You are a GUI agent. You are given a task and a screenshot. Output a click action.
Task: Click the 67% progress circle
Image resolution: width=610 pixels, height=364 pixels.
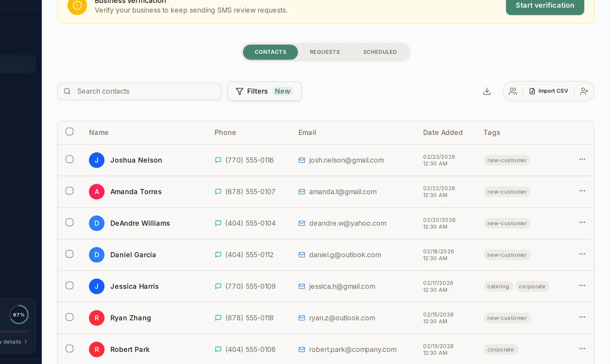coord(19,314)
